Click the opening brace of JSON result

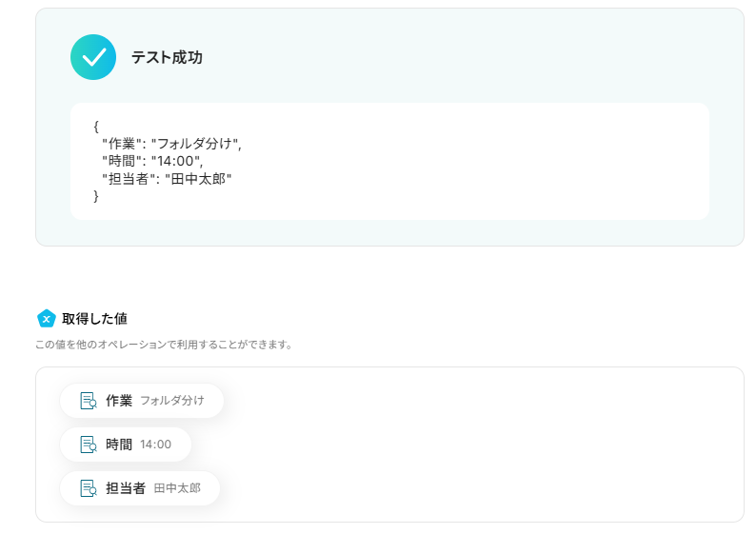(96, 127)
